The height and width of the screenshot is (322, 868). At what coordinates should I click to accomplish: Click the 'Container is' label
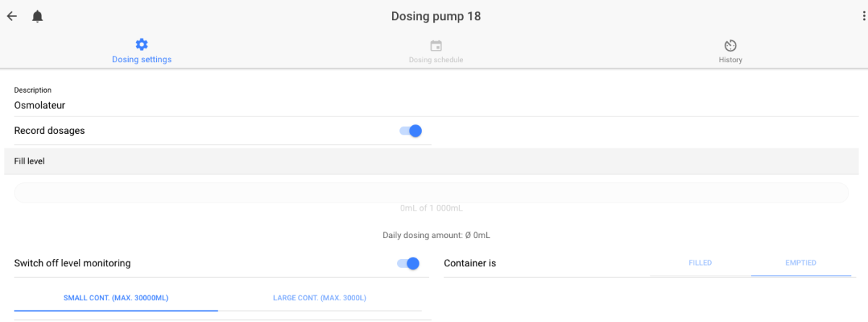pyautogui.click(x=470, y=263)
